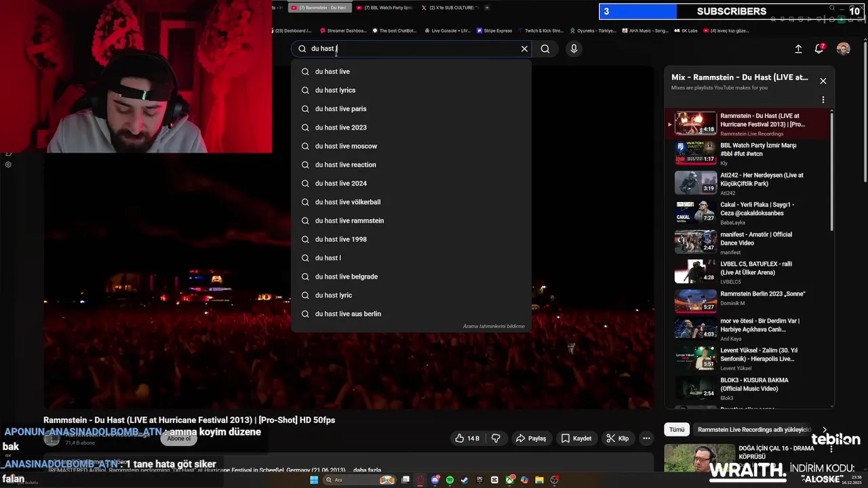
Task: Click the search magnifier button
Action: point(545,49)
